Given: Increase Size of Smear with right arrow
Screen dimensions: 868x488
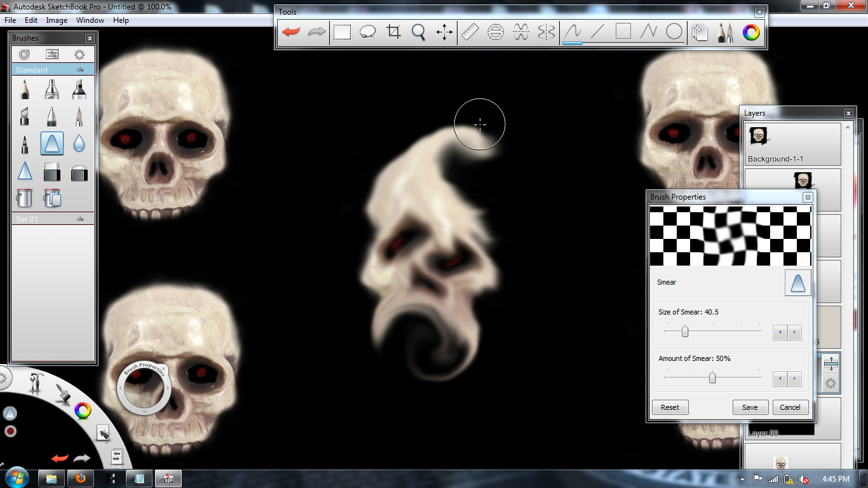Looking at the screenshot, I should [x=794, y=332].
